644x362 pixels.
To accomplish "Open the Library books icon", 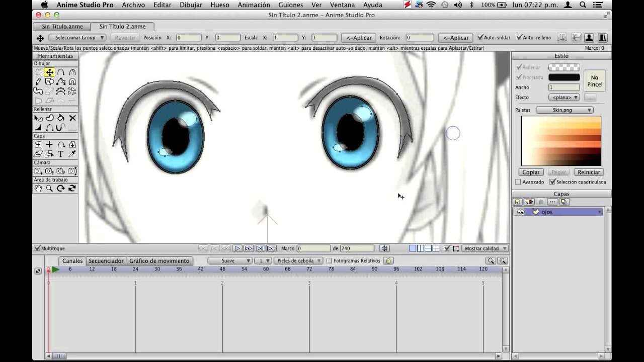I will pyautogui.click(x=602, y=38).
